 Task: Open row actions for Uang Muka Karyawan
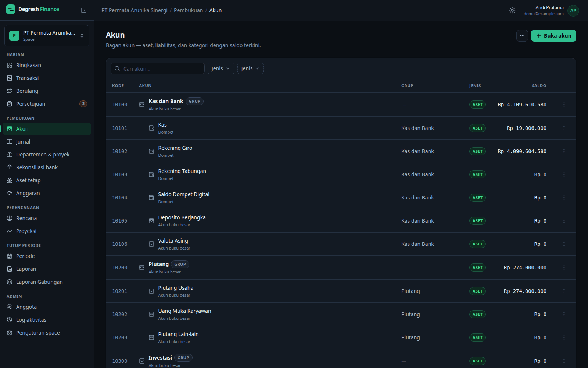(x=564, y=314)
